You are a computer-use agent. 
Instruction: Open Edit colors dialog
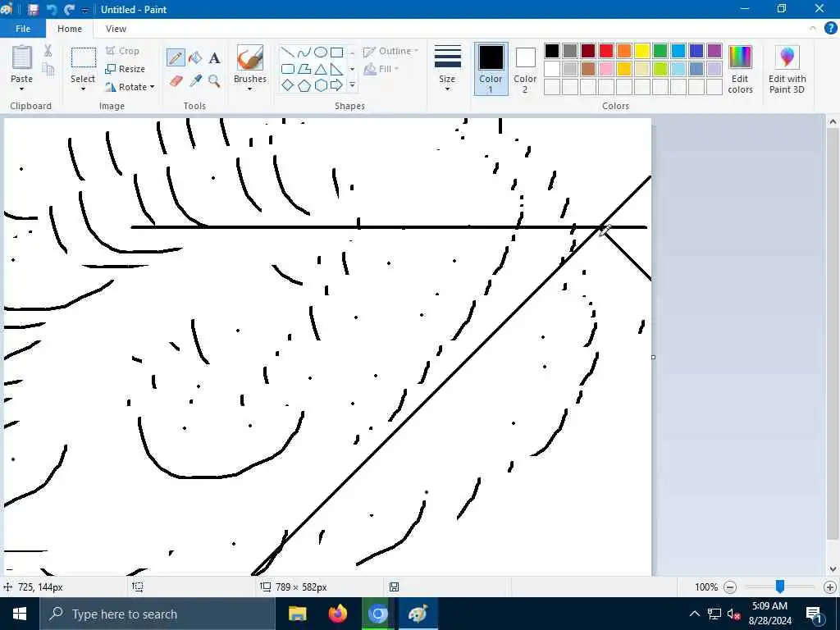coord(741,69)
